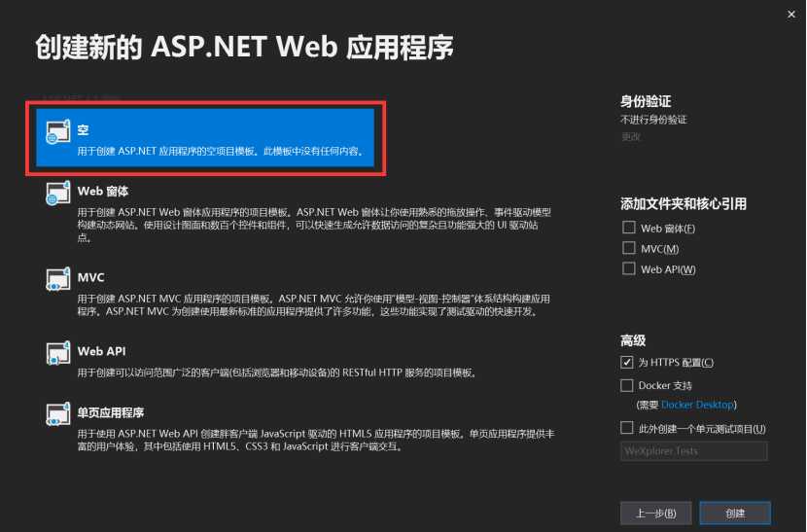Click the MVC template icon
Viewport: 807px width, 532px height.
[x=58, y=279]
